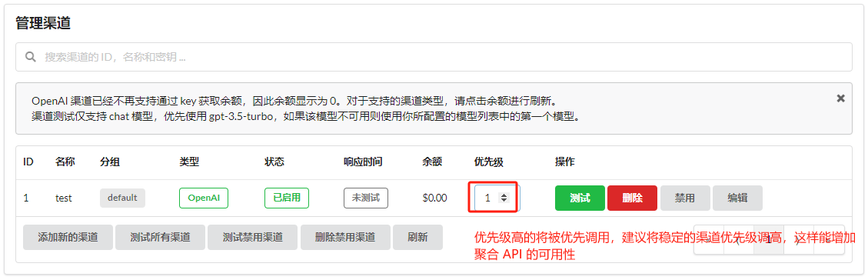Viewport: 868px width, 280px height.
Task: Click 测试禁用渠道 button
Action: click(x=252, y=238)
